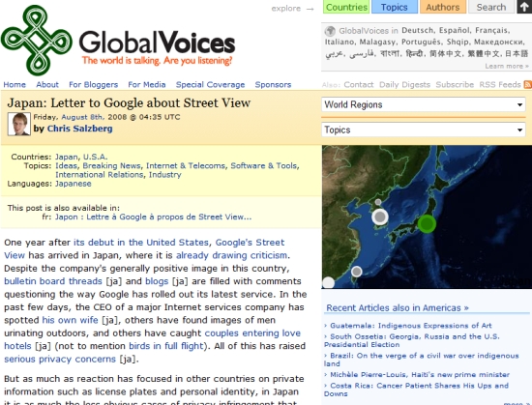Open Software & Tools topic
Image resolution: width=532 pixels, height=405 pixels.
[x=264, y=165]
